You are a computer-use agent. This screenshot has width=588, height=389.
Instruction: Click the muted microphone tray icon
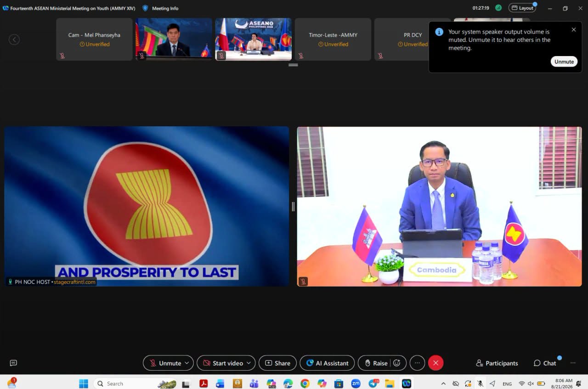480,383
